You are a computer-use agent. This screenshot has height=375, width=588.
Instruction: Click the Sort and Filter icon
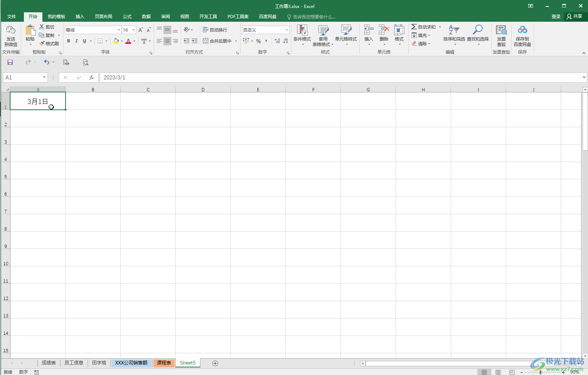[x=454, y=30]
